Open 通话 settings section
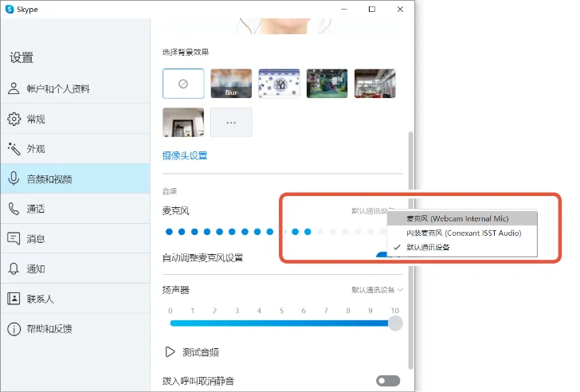Screen dimensions: 580x392 (76, 209)
